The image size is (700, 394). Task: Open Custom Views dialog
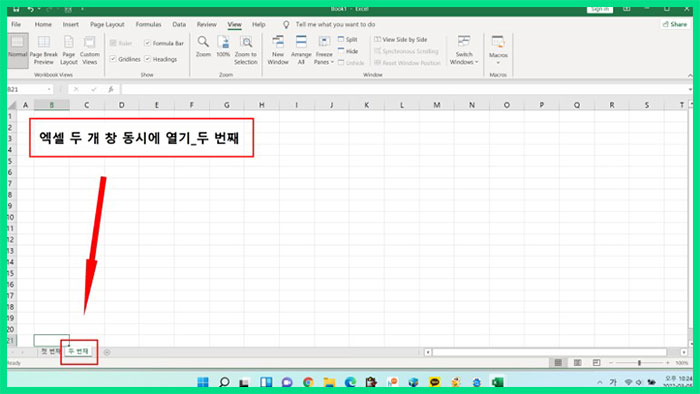[90, 50]
